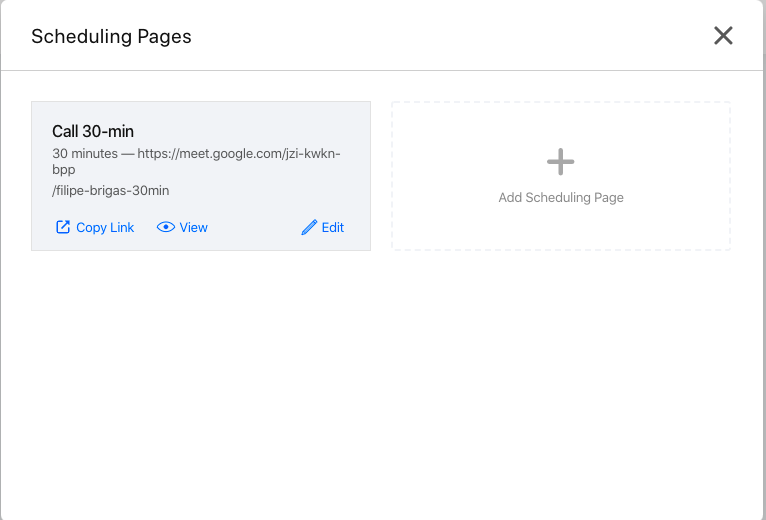Select the Call 30-min title
The image size is (766, 520).
93,131
